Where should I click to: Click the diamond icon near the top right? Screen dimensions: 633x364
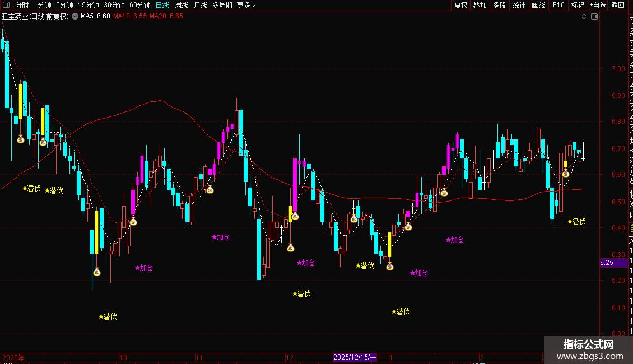click(584, 17)
